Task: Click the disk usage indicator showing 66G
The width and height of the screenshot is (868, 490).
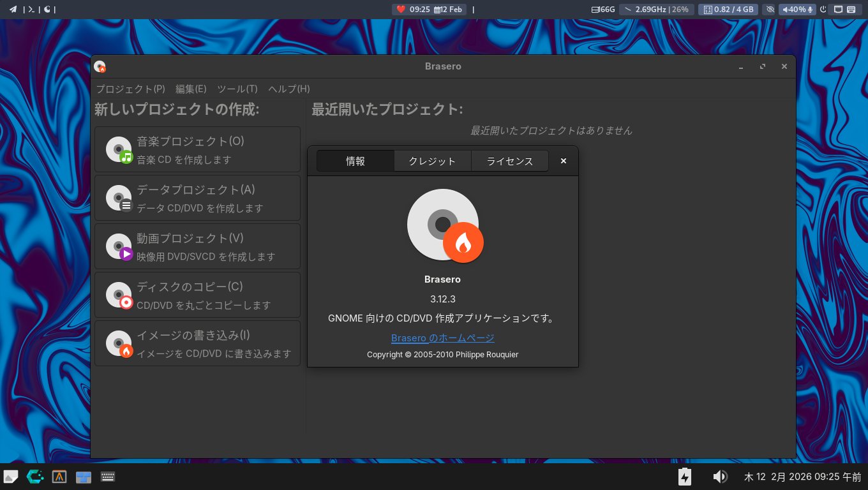Action: pos(603,10)
